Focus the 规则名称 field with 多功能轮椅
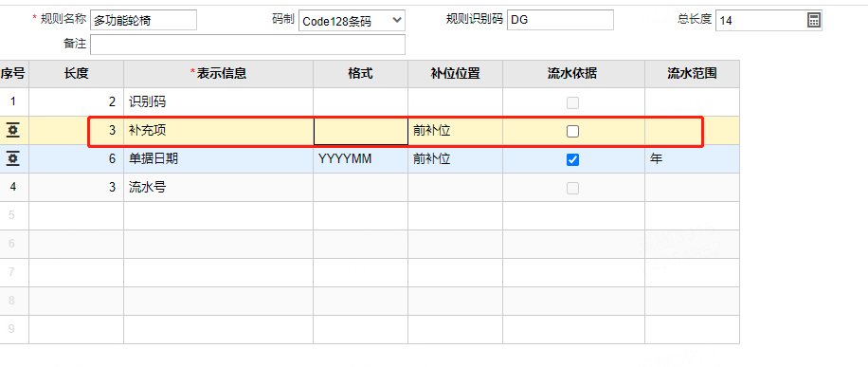The image size is (868, 367). point(143,21)
